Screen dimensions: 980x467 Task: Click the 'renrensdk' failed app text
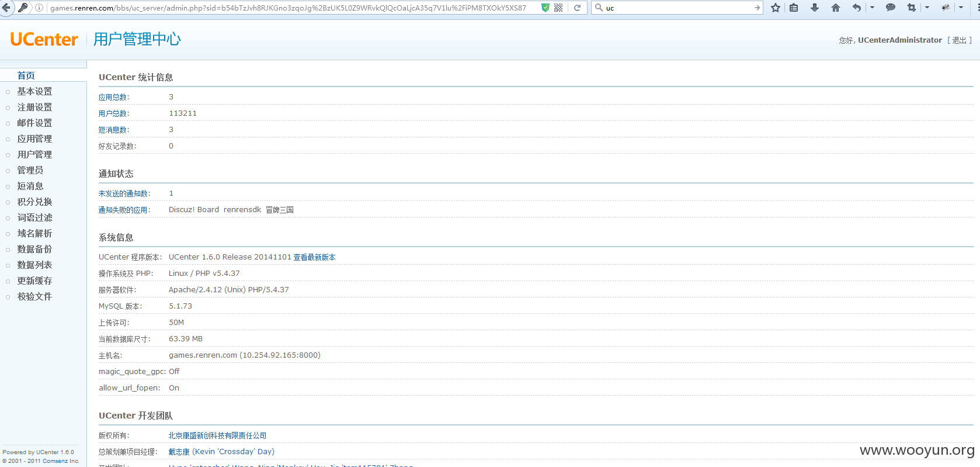click(x=242, y=210)
